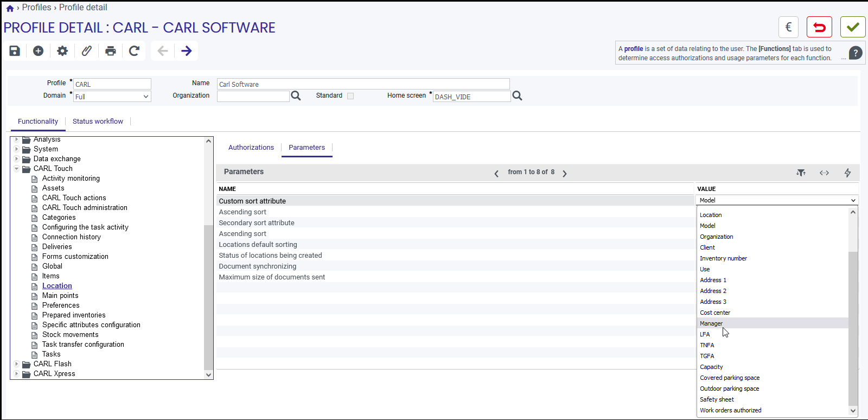Screen dimensions: 868x420
Task: Switch to the Authorizations tab
Action: click(x=251, y=147)
